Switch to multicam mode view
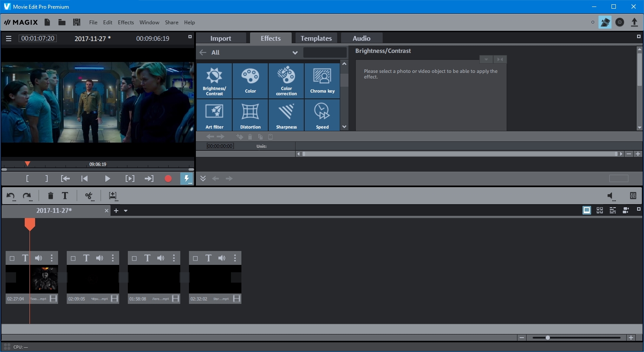 pos(626,210)
